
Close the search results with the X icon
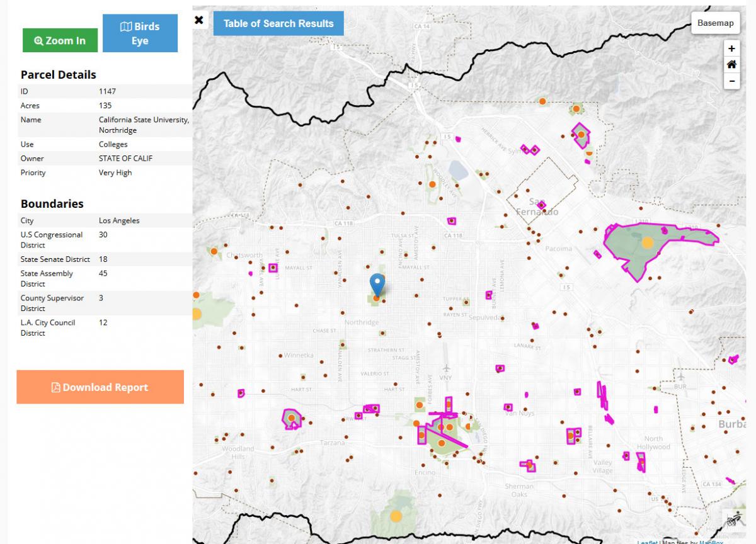click(x=199, y=20)
